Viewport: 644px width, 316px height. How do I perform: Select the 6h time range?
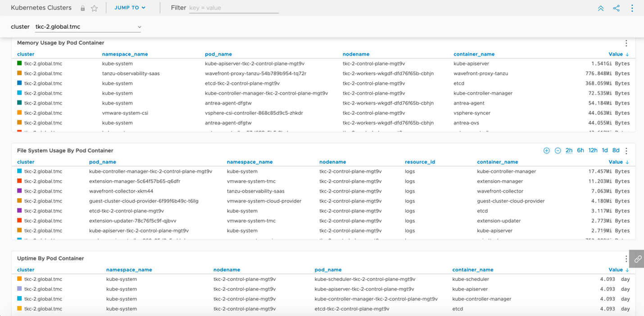tap(581, 150)
